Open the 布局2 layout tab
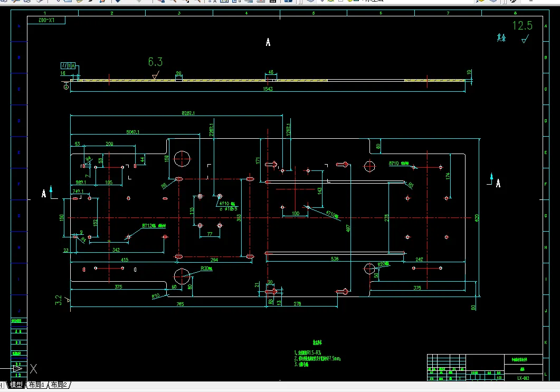The image size is (560, 392). (59, 385)
